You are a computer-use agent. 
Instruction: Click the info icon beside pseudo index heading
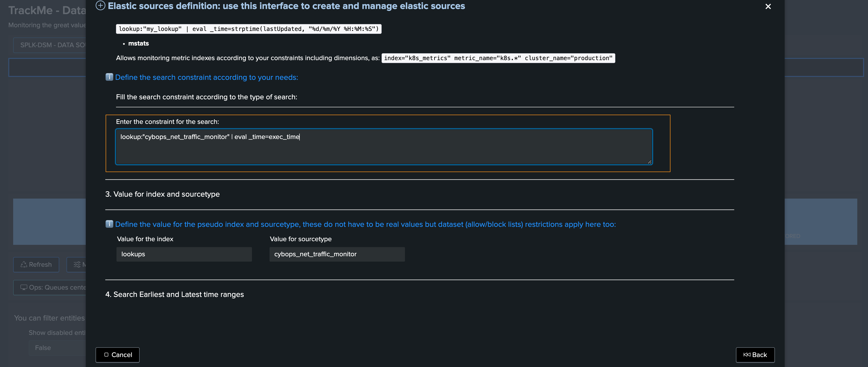(x=109, y=224)
